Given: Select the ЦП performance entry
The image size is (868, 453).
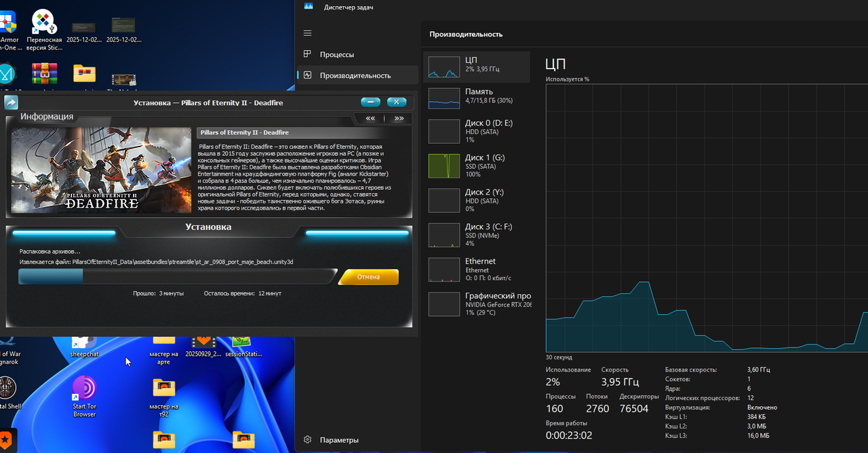Looking at the screenshot, I should coord(477,67).
